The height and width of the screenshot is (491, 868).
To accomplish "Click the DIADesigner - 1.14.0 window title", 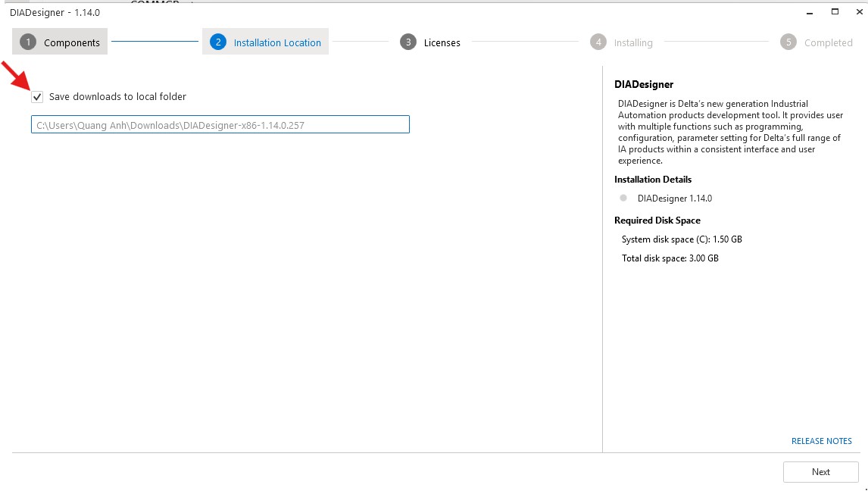I will click(x=55, y=12).
